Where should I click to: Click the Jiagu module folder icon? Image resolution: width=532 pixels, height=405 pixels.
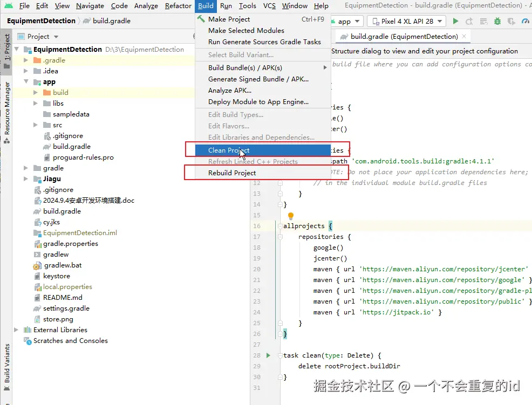(37, 179)
